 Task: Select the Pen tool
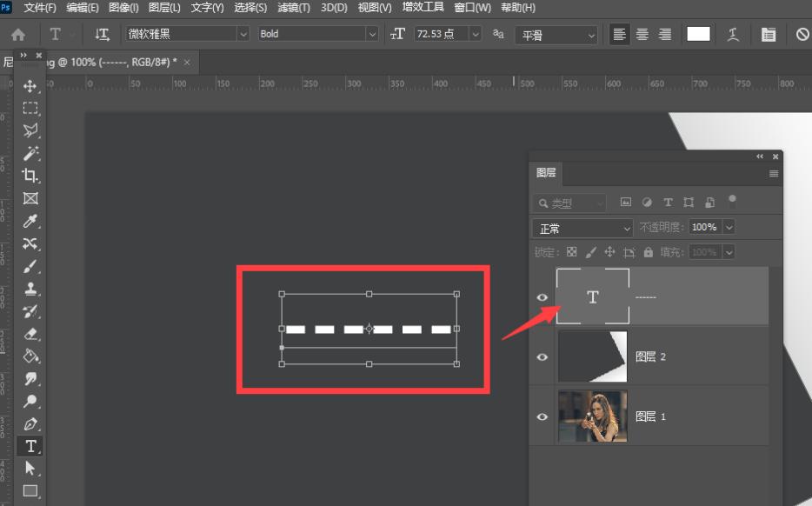tap(30, 424)
